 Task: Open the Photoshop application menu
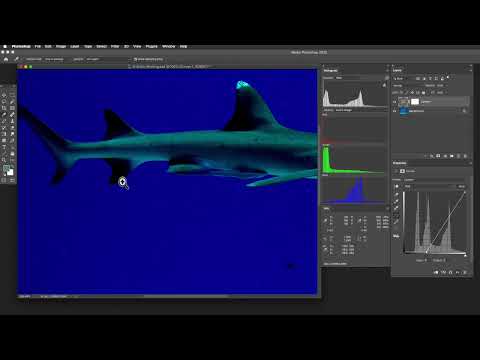click(x=21, y=46)
